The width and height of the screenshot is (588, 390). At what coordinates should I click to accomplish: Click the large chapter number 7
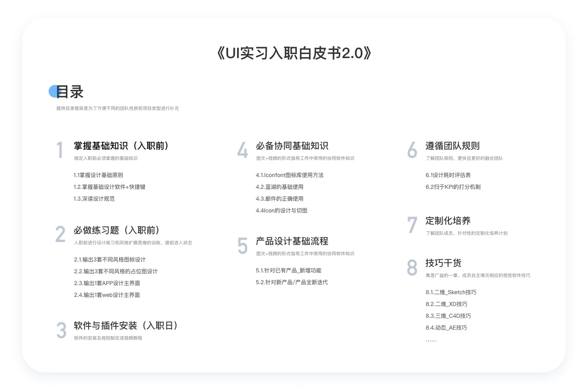click(x=412, y=226)
